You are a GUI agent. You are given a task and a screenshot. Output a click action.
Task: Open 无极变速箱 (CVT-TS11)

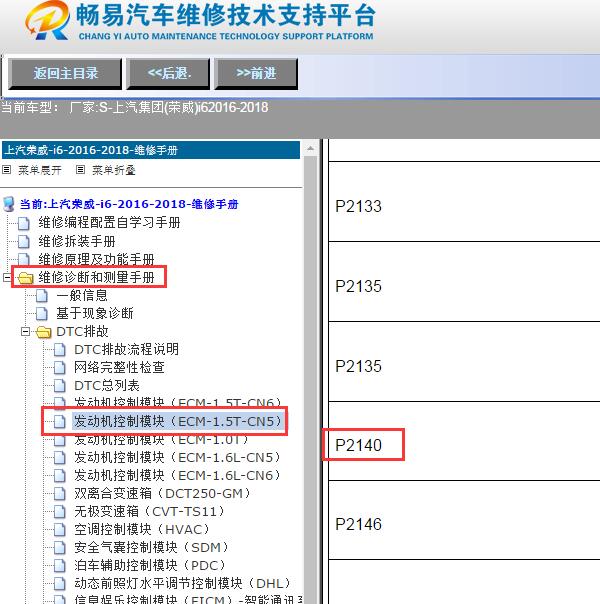point(150,512)
